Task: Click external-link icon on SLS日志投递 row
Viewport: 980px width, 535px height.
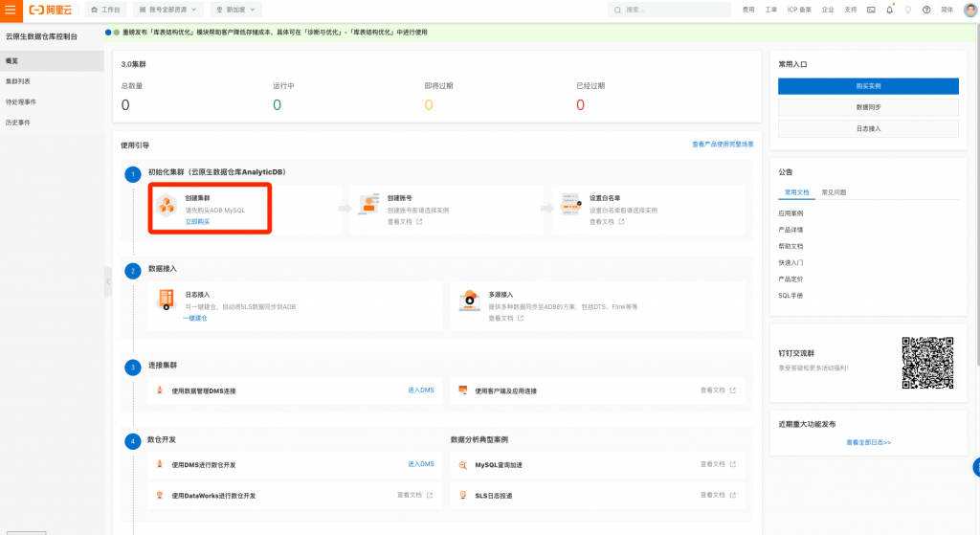Action: pyautogui.click(x=733, y=495)
